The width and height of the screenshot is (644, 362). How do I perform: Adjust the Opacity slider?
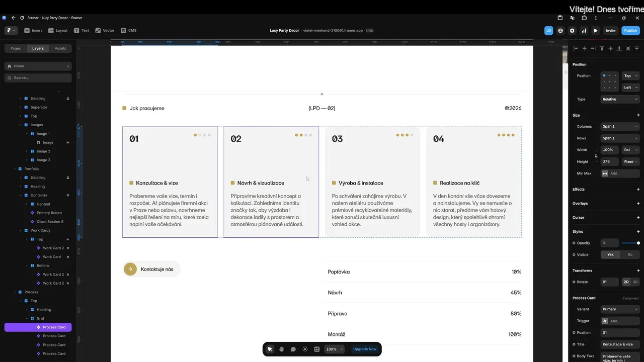pyautogui.click(x=630, y=243)
